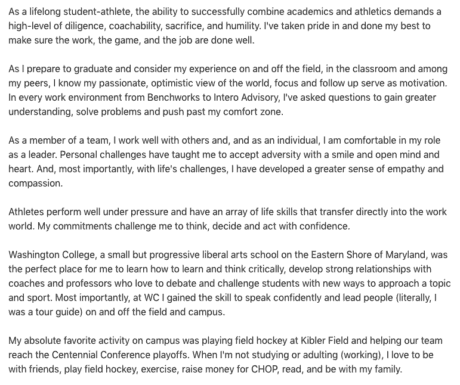460x385 pixels.
Task: Click the paragraph starting 'Athletes perform well'
Action: [x=227, y=219]
